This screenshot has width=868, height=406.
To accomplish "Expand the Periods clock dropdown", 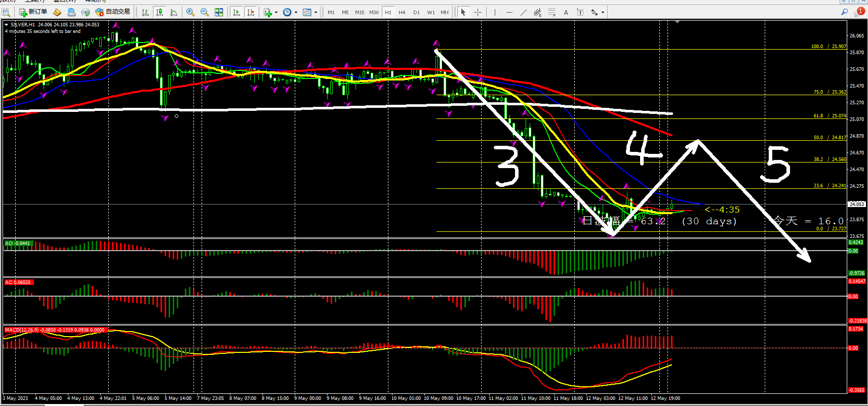I will pyautogui.click(x=296, y=12).
